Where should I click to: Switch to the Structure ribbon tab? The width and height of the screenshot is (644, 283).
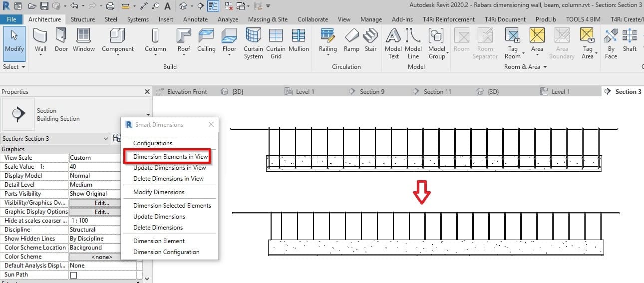coord(83,19)
